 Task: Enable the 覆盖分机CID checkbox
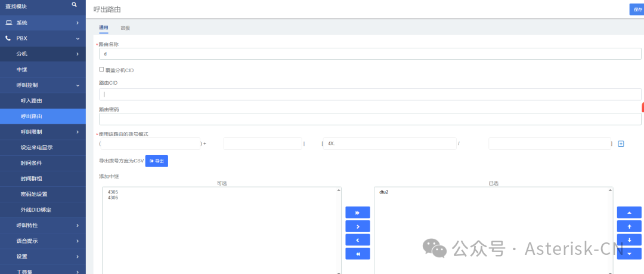point(101,70)
